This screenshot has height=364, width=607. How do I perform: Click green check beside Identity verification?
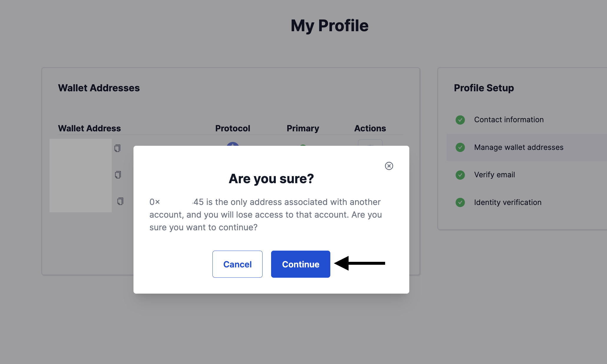point(460,202)
